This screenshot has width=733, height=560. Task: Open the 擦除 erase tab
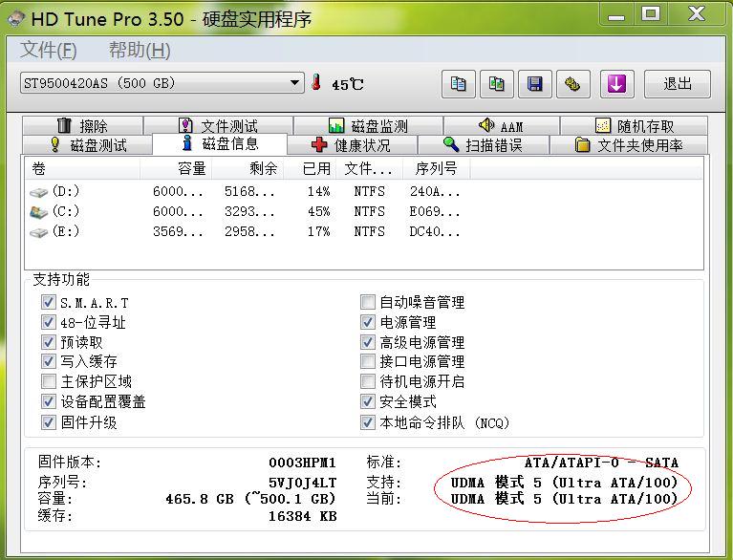[82, 126]
